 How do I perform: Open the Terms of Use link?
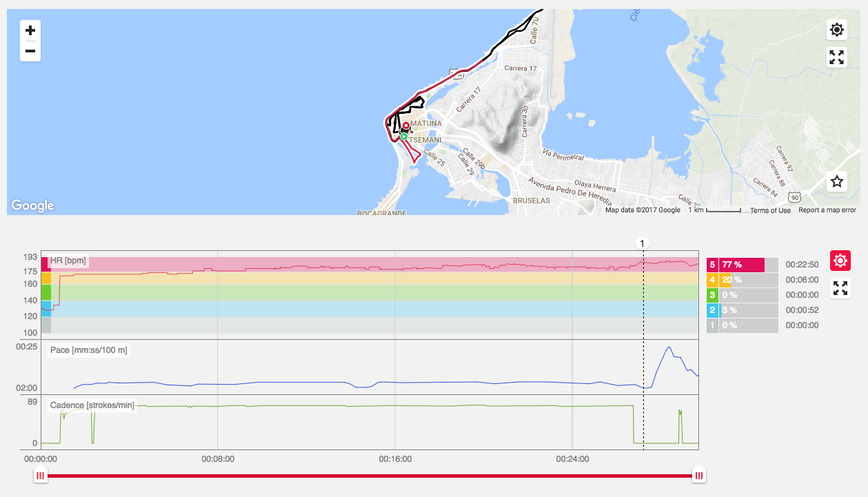[x=770, y=210]
